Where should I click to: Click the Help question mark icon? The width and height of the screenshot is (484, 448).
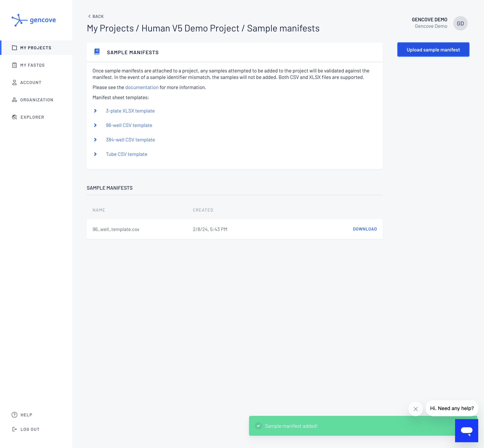point(15,415)
